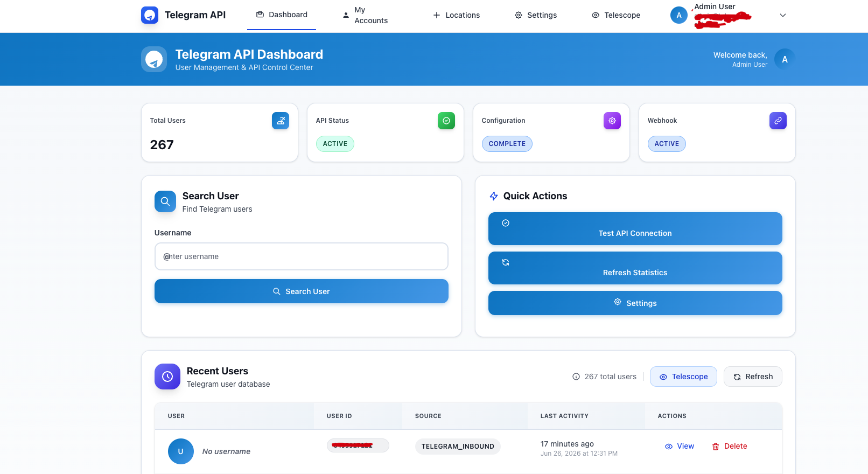
Task: Click the redacted user ID badge
Action: [x=358, y=445]
